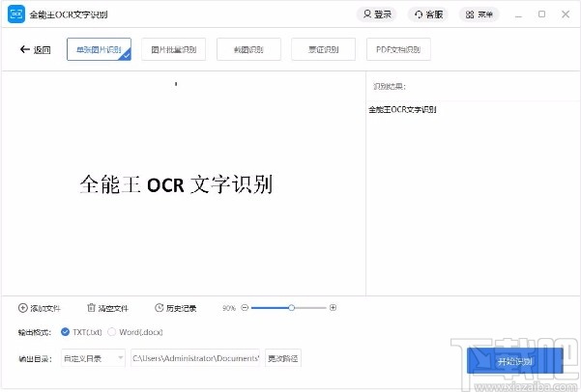Click the 更改路径 button

click(283, 358)
